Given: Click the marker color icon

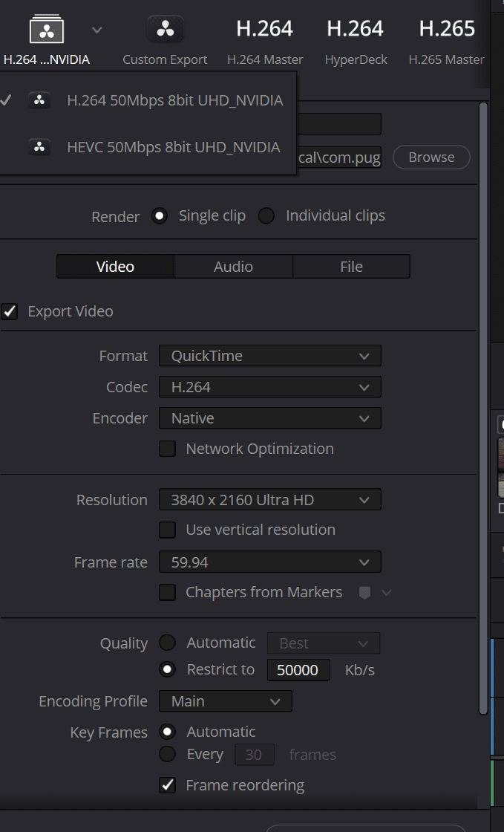Looking at the screenshot, I should [364, 593].
